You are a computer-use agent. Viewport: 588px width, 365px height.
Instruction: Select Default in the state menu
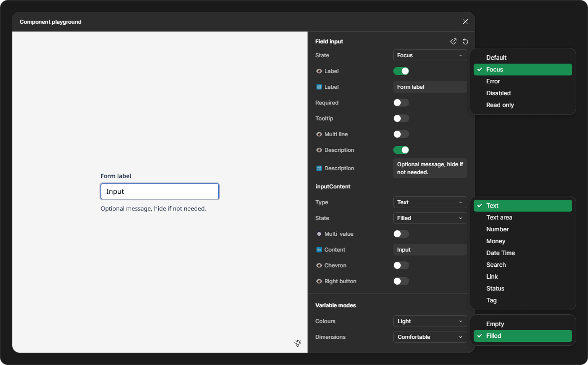point(523,58)
